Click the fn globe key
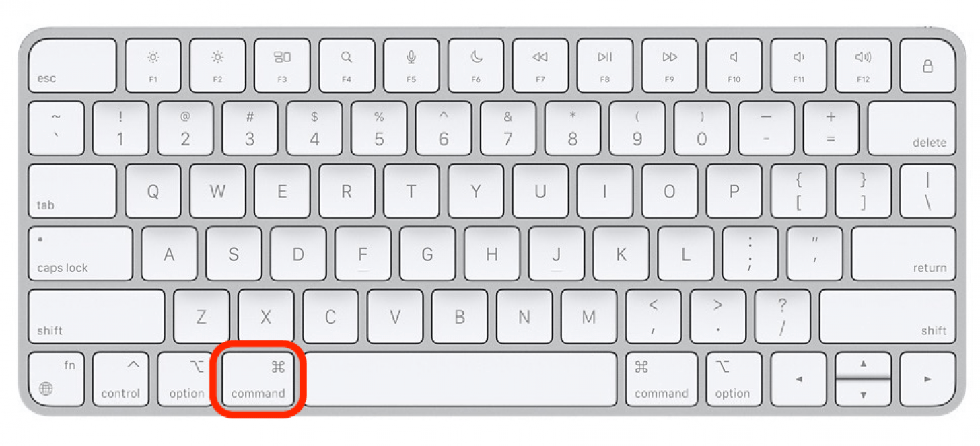This screenshot has height=446, width=980. (x=56, y=379)
